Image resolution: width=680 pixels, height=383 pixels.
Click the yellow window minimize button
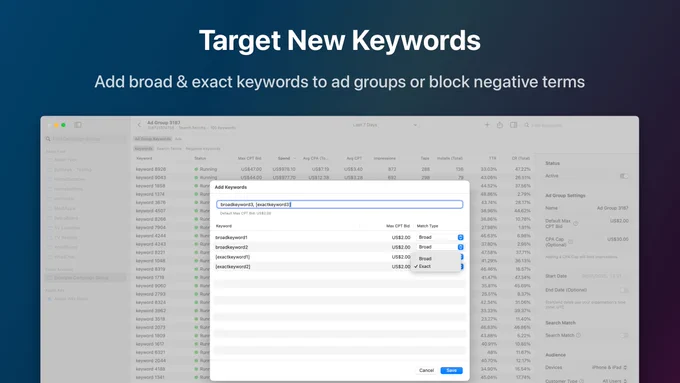pyautogui.click(x=56, y=125)
